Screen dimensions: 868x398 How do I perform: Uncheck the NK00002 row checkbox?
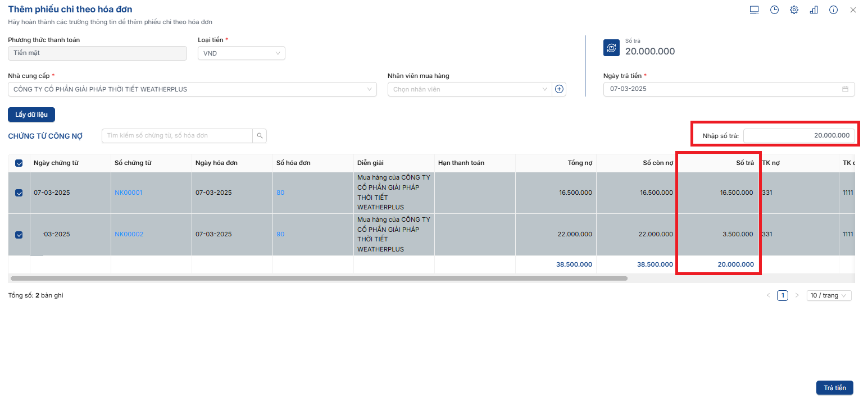point(19,235)
